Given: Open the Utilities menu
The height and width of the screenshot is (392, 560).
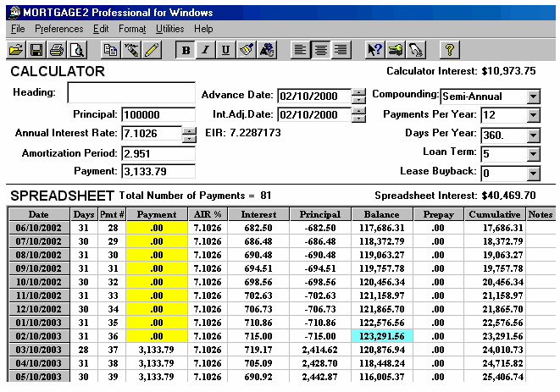Looking at the screenshot, I should [x=169, y=29].
